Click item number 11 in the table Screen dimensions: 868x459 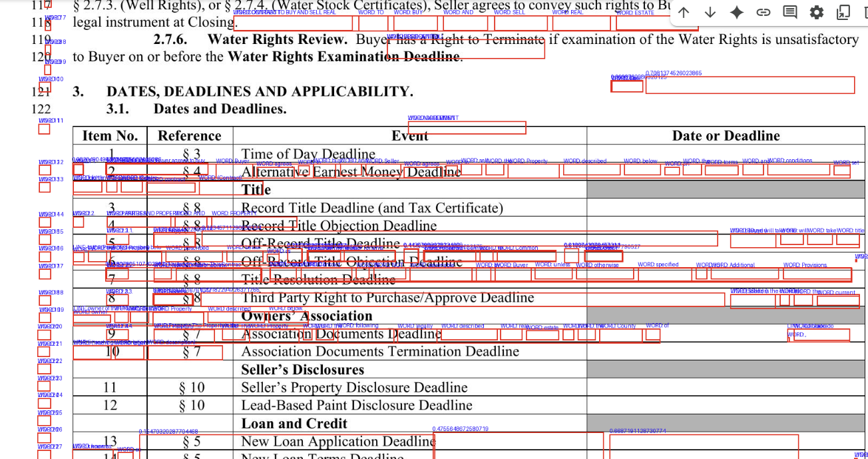pyautogui.click(x=110, y=388)
